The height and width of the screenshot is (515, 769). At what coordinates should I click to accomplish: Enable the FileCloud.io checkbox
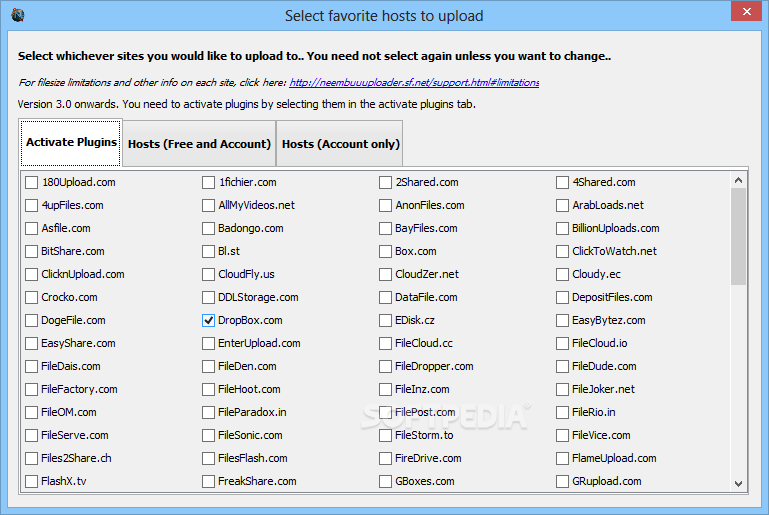tap(562, 343)
